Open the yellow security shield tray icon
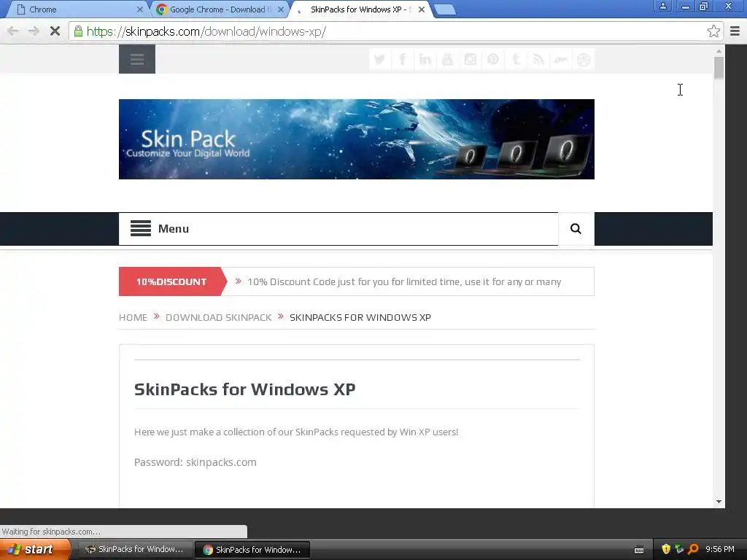The image size is (747, 560). tap(666, 549)
